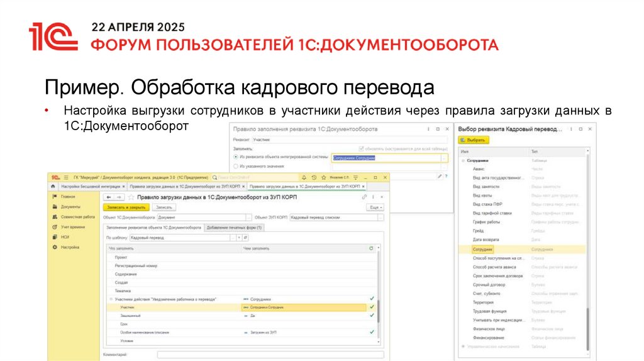The image size is (644, 361).
Task: Open selector of Сотрудники.Сотрудник field in dialog
Action: [x=444, y=158]
